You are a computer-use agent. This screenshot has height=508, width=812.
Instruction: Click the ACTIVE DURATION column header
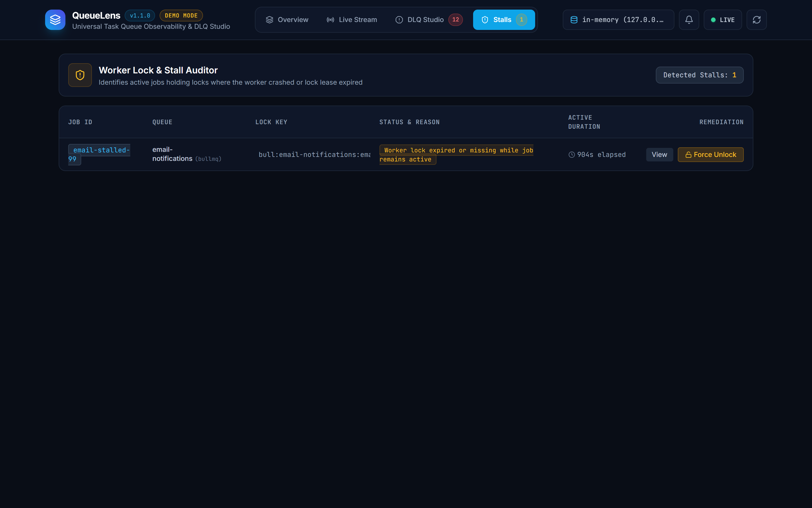[x=584, y=122]
